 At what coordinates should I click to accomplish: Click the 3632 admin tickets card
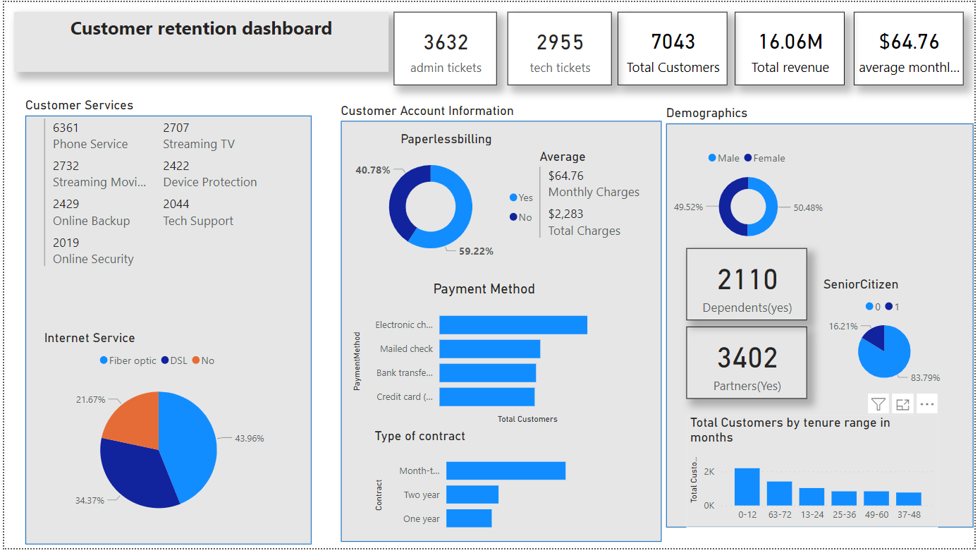445,48
